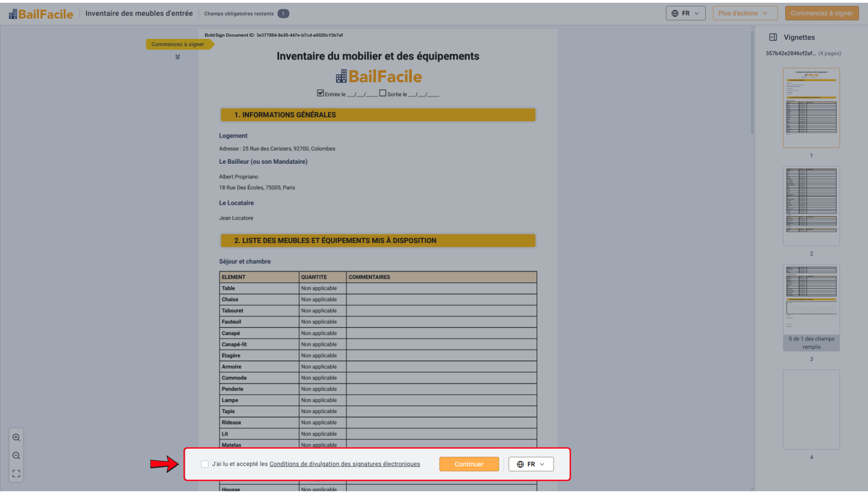Select page 3 thumbnail

click(811, 307)
